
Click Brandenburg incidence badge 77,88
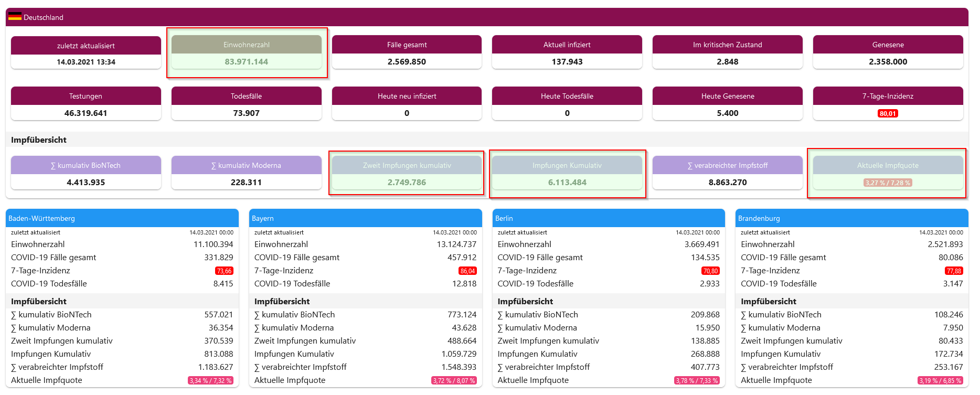954,271
